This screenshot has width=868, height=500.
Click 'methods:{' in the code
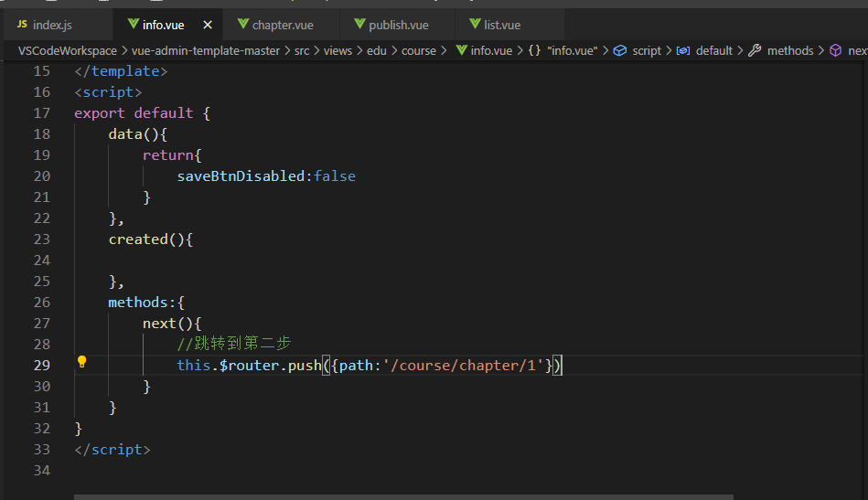tap(146, 303)
